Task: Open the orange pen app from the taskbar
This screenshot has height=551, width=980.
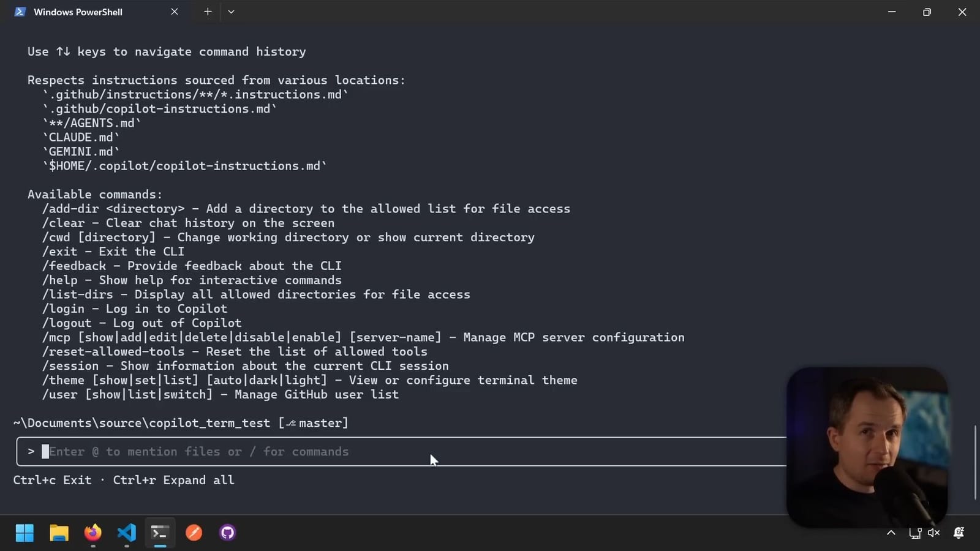Action: click(194, 533)
